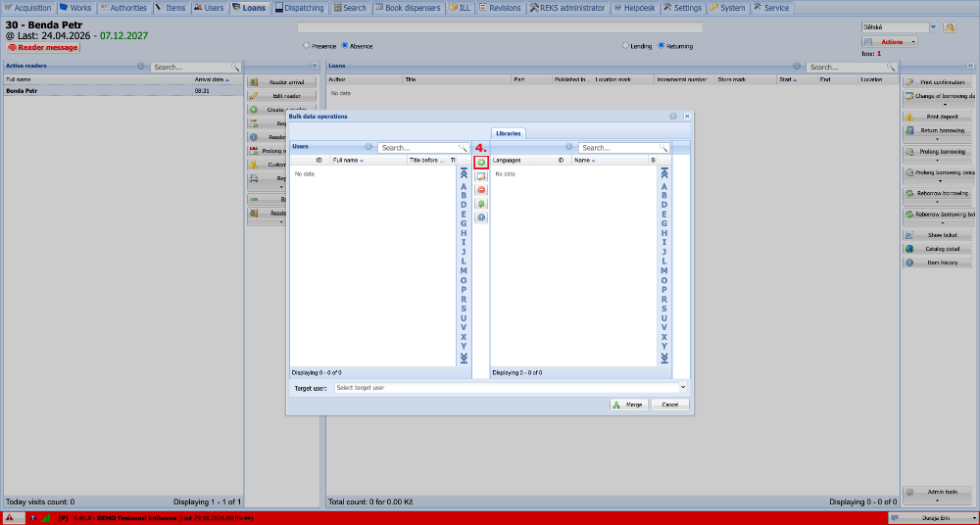Select the Benda Petr row in Active readers
This screenshot has height=525, width=980.
click(x=123, y=91)
